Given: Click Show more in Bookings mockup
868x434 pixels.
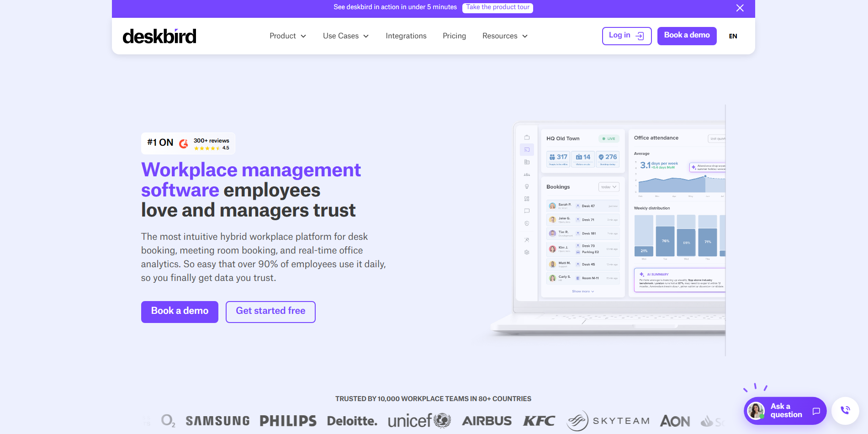Looking at the screenshot, I should [583, 291].
